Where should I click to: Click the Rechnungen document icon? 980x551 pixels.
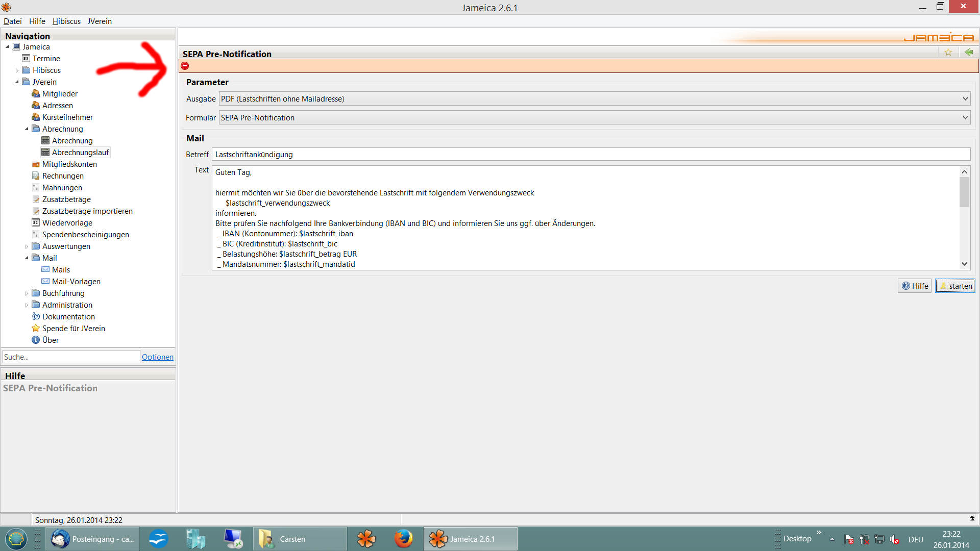pos(36,176)
